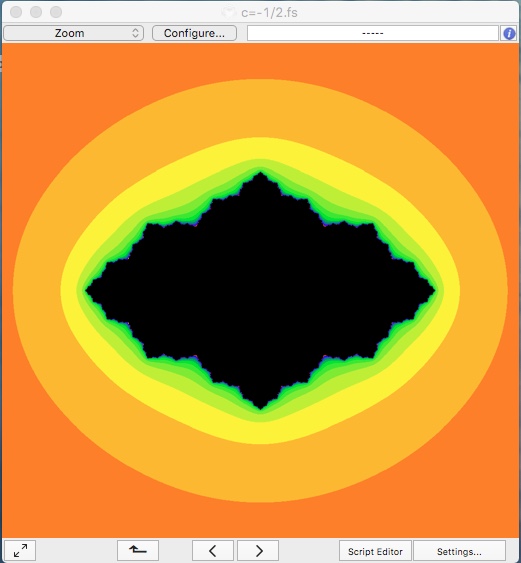
Task: Click the Configure... button
Action: coord(194,33)
